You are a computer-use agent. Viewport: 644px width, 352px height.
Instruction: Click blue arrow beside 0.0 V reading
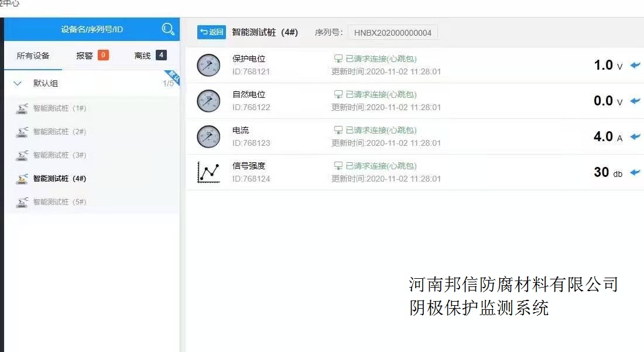pyautogui.click(x=635, y=101)
